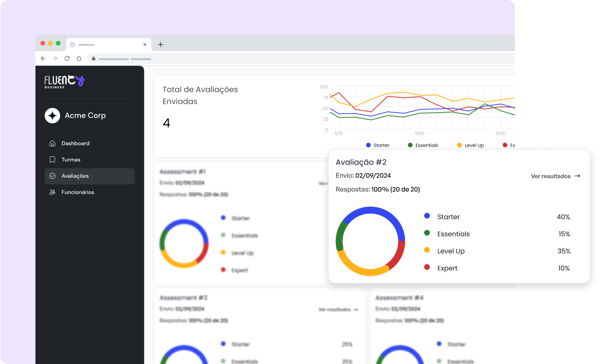Click the Acme Corp star avatar
The height and width of the screenshot is (364, 600).
point(52,115)
